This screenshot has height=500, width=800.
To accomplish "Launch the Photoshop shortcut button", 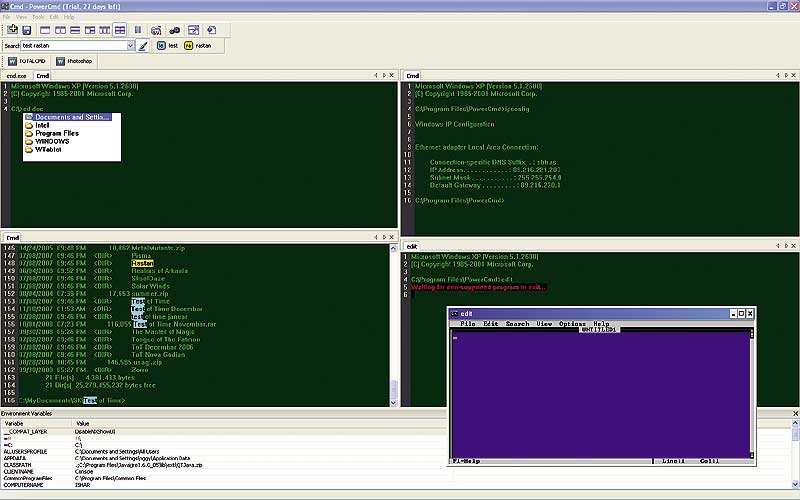I will tap(74, 61).
